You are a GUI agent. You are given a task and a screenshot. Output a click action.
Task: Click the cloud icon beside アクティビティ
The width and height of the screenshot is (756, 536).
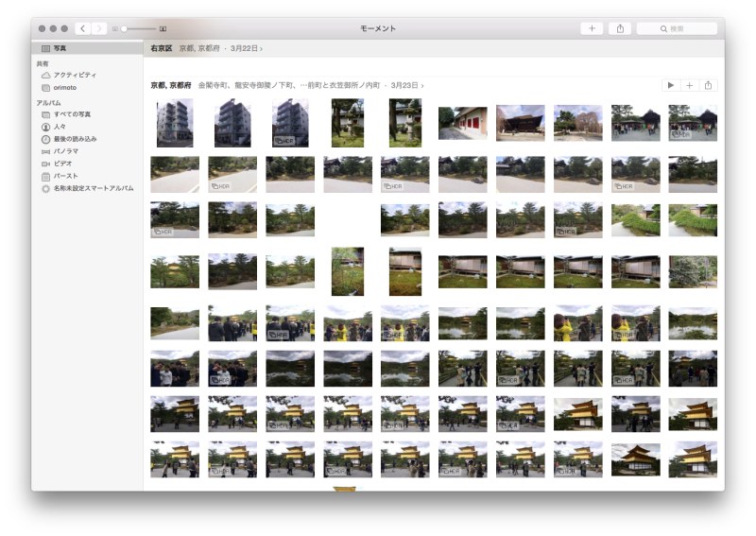pyautogui.click(x=45, y=76)
